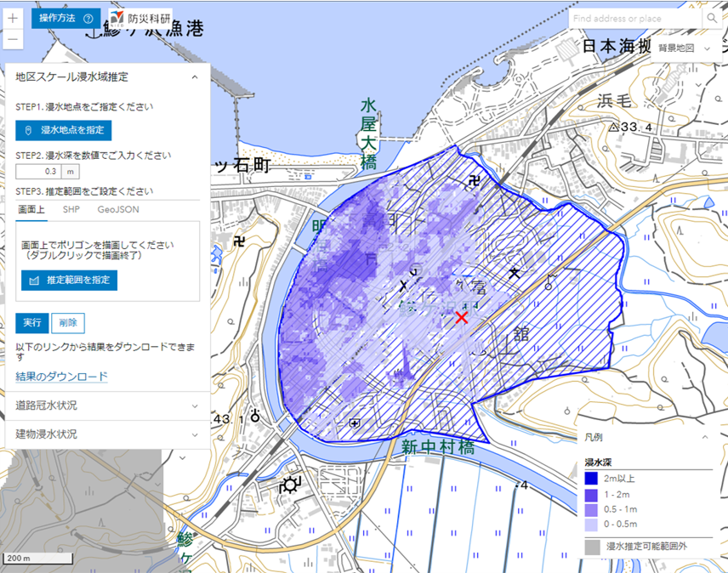Focus the Find address or place field
The height and width of the screenshot is (573, 728).
(x=634, y=19)
